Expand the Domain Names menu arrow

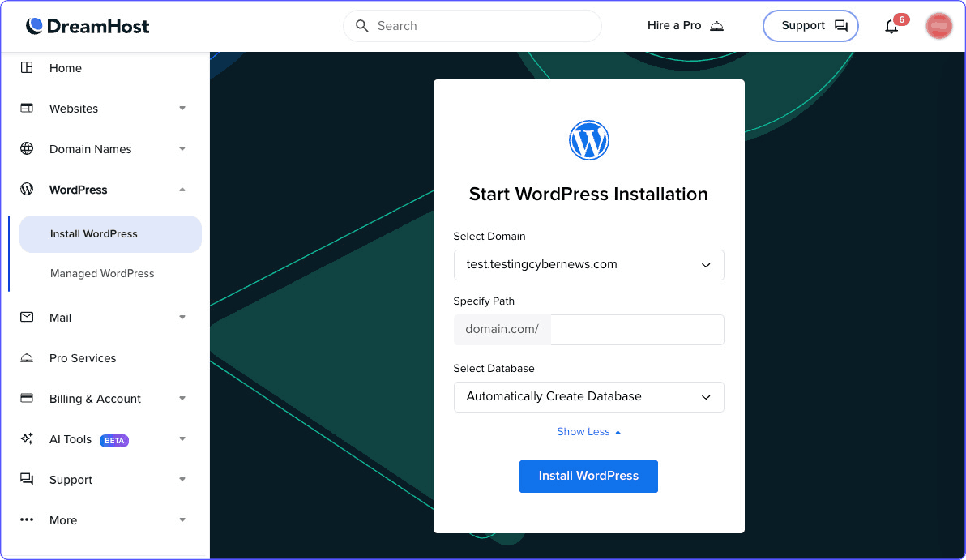(182, 149)
